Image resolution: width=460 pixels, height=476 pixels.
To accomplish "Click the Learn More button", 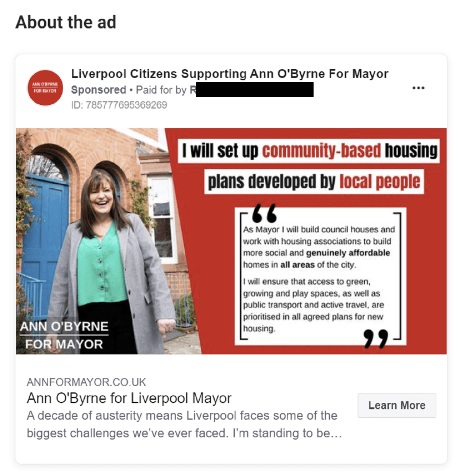I will coord(397,405).
